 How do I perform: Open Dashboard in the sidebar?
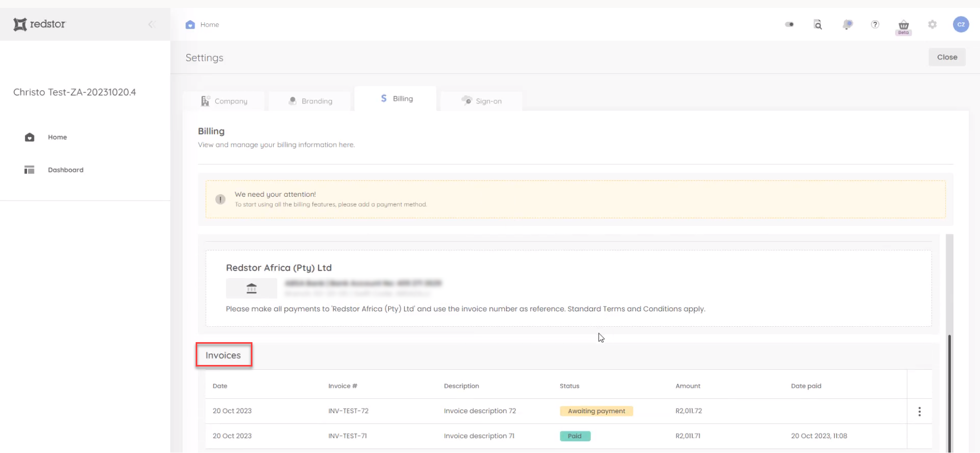66,170
